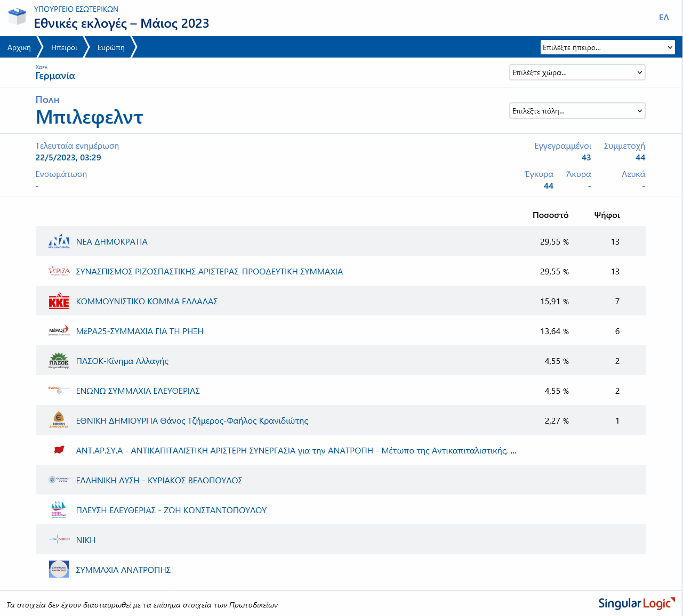Click the Εγγεγραμμένοι value 43
The width and height of the screenshot is (683, 616).
click(586, 158)
